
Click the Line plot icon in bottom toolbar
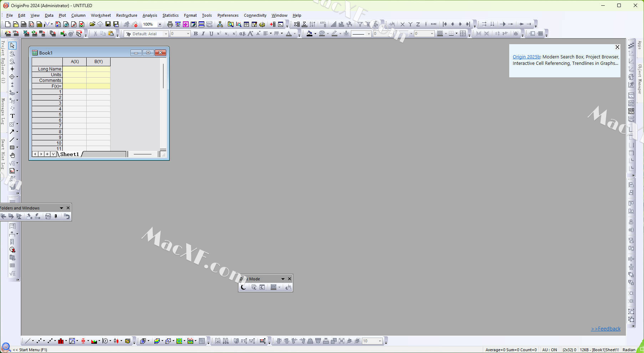(27, 341)
